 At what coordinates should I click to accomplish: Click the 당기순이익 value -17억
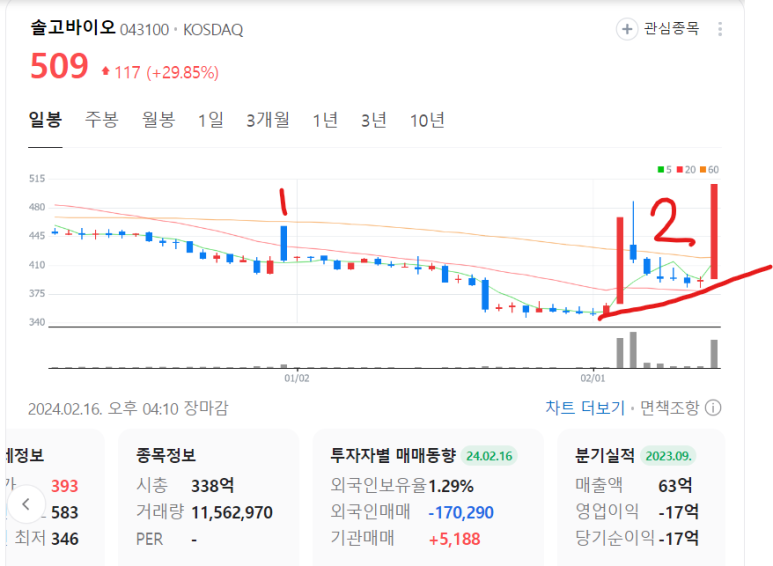coord(678,538)
